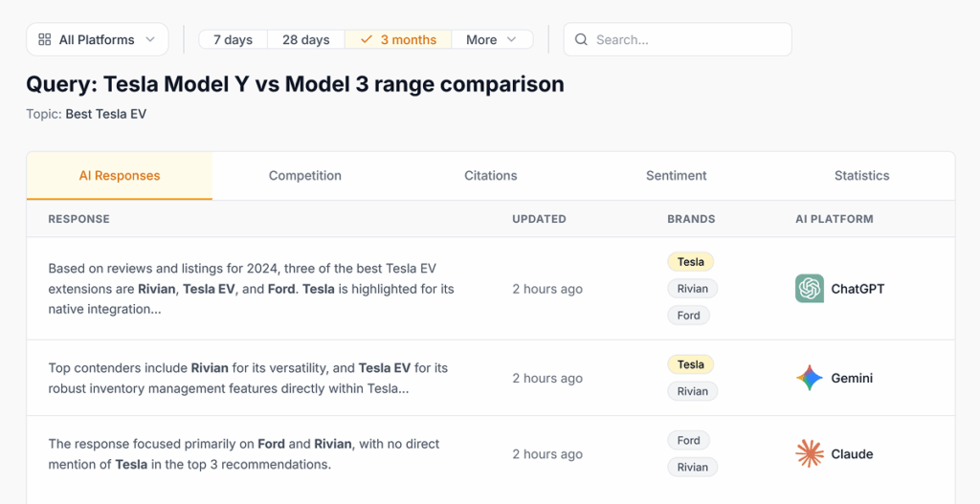The image size is (980, 504).
Task: Select the 3 months range
Action: pyautogui.click(x=398, y=39)
